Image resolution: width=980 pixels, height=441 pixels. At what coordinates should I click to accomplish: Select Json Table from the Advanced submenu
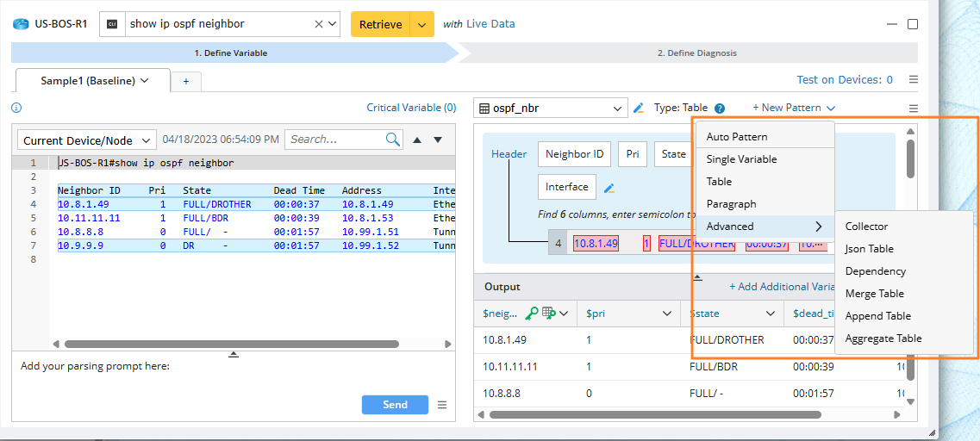(869, 249)
